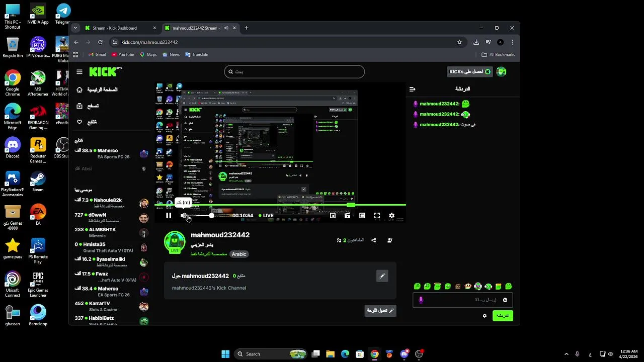
Task: Open the All Bookmarks folder
Action: coord(498,55)
